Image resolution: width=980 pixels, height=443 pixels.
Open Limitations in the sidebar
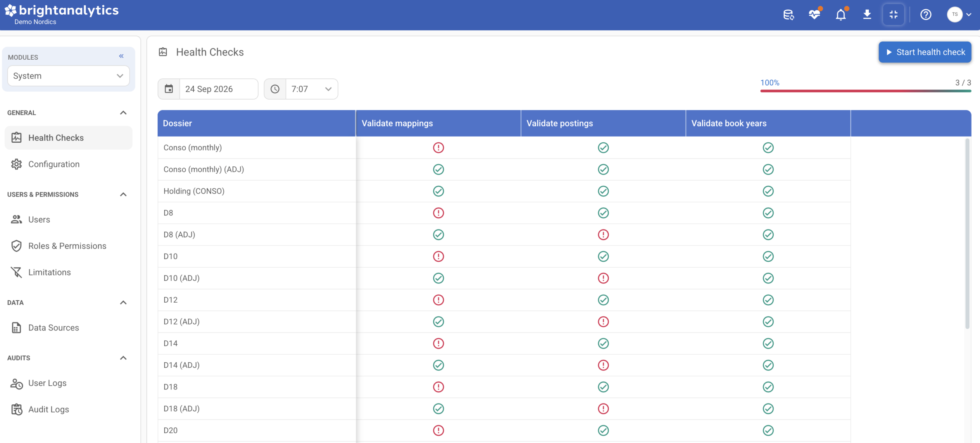[69, 272]
